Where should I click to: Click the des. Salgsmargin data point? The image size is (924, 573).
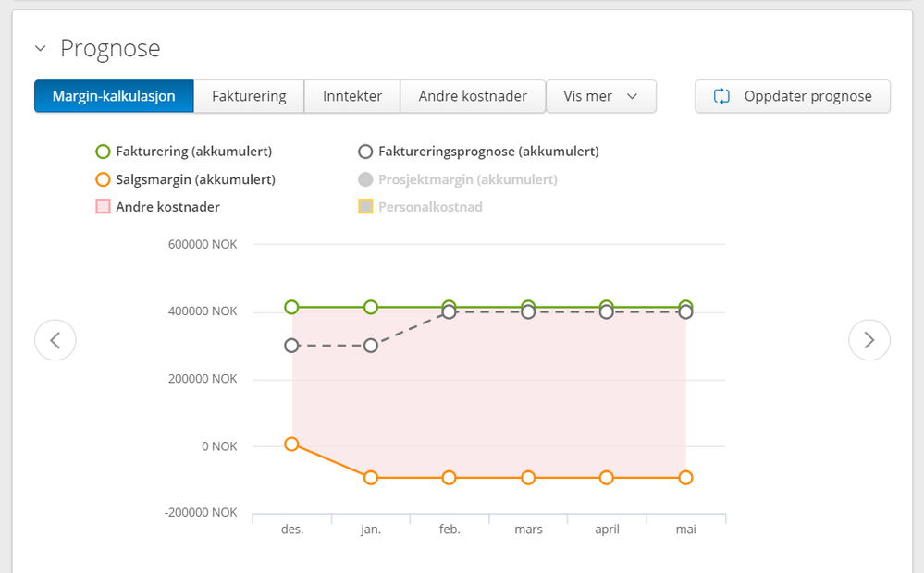click(x=291, y=444)
